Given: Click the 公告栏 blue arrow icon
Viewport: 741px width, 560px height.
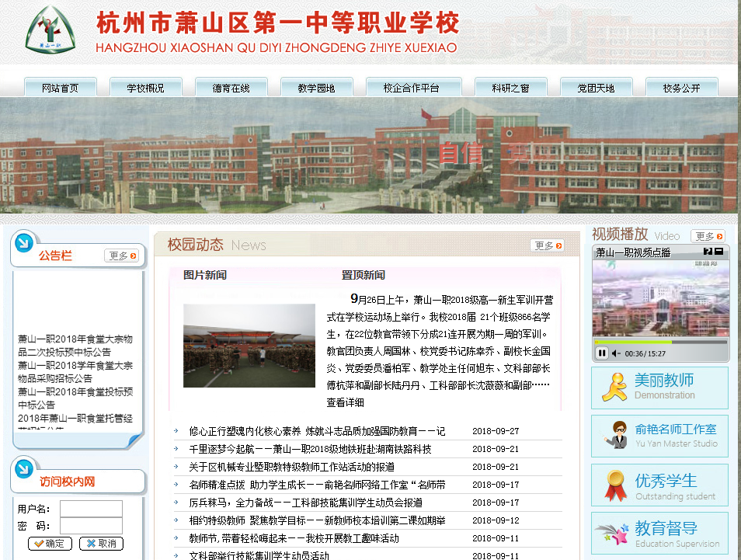Looking at the screenshot, I should (x=24, y=243).
